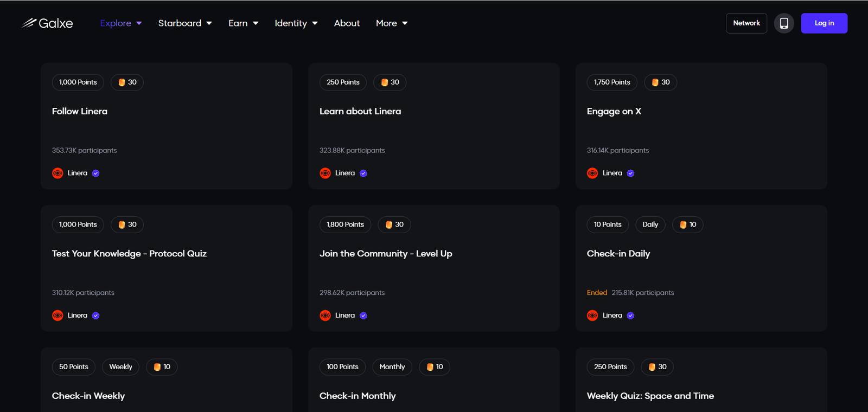Go to the About page
The height and width of the screenshot is (412, 868).
point(347,23)
